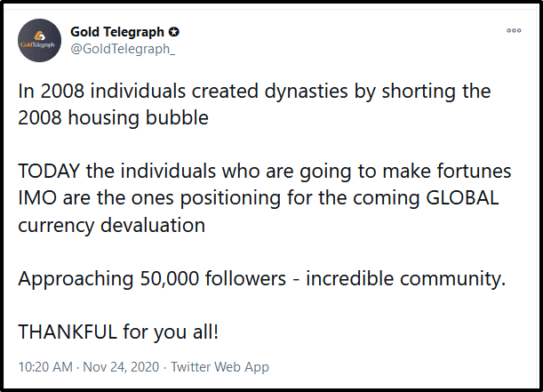Click the "GoldTelegraph" wordmark inside the avatar

37,45
